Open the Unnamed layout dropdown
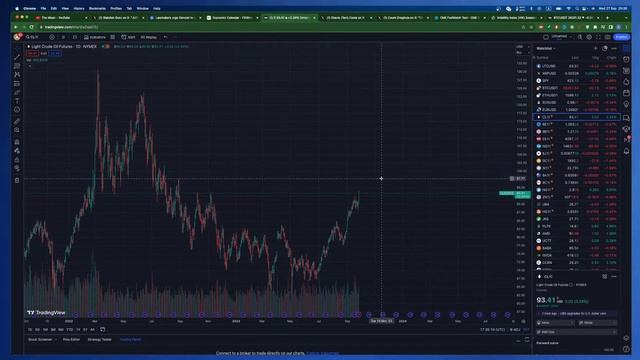This screenshot has width=640, height=360. click(562, 37)
